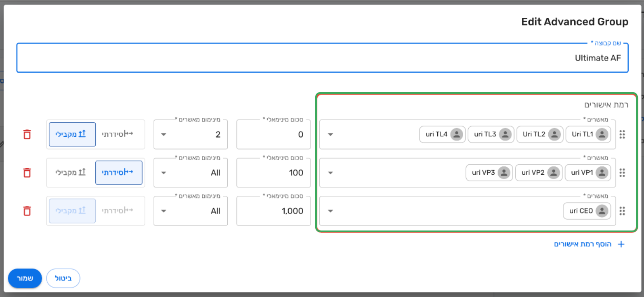Select מקבילי mode for the VP approvers row

point(72,173)
